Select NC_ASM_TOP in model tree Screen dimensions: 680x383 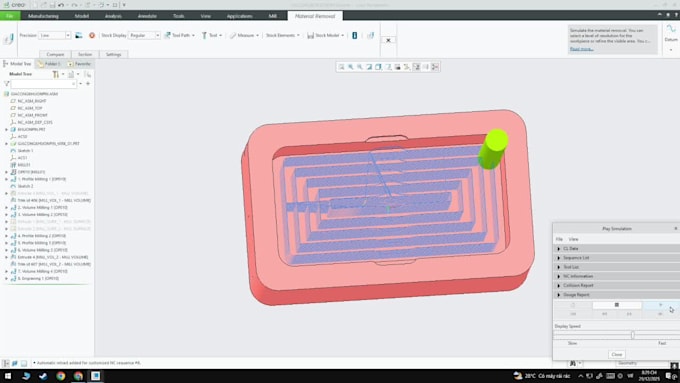point(30,108)
